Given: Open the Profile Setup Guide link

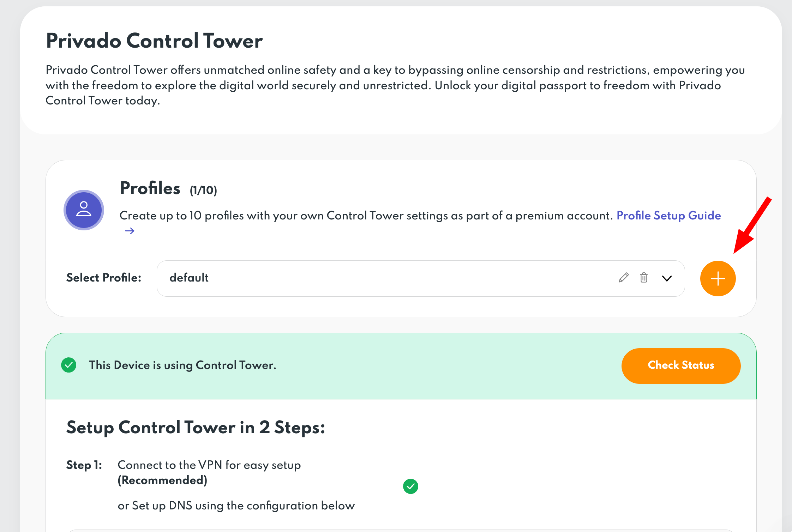Looking at the screenshot, I should pos(668,215).
